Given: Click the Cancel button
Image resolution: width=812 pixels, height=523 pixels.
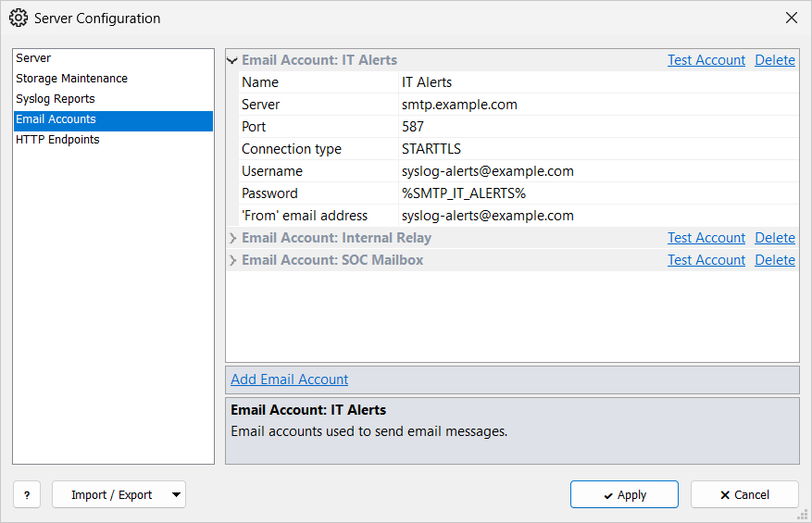Looking at the screenshot, I should [744, 494].
